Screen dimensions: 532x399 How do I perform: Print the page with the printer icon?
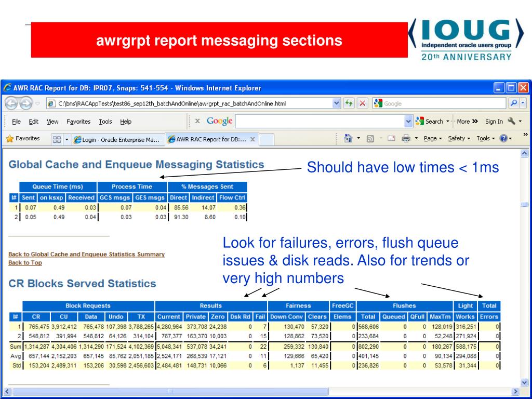406,138
